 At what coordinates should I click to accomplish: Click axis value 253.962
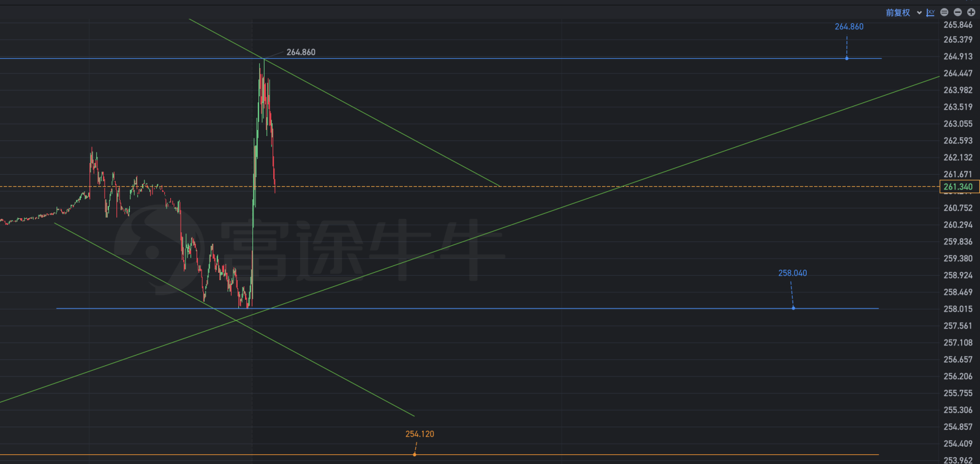tap(958, 460)
